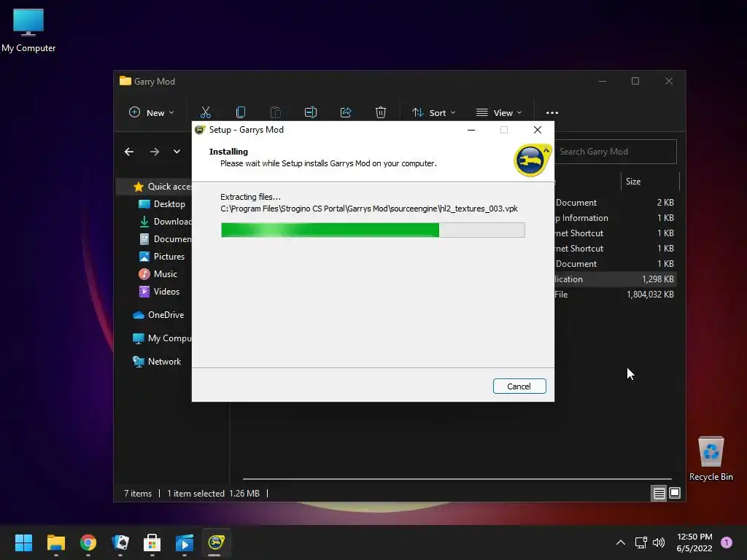The width and height of the screenshot is (747, 560).
Task: Open Downloads in the navigation pane
Action: click(166, 222)
